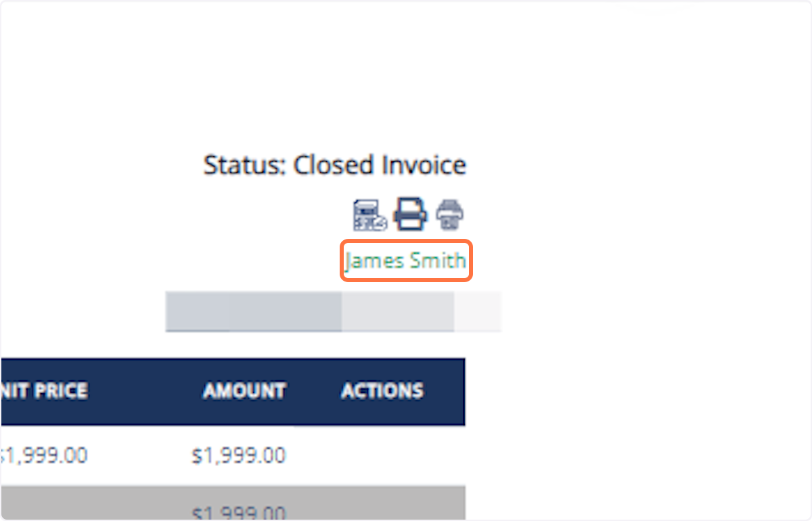Click the Status: Closed Invoice label
The image size is (812, 521).
[x=334, y=164]
